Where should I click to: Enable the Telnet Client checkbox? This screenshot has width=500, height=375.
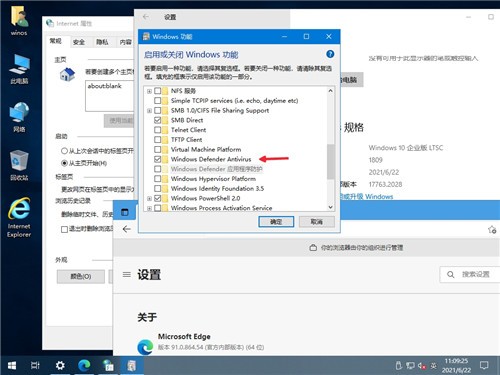pyautogui.click(x=158, y=130)
